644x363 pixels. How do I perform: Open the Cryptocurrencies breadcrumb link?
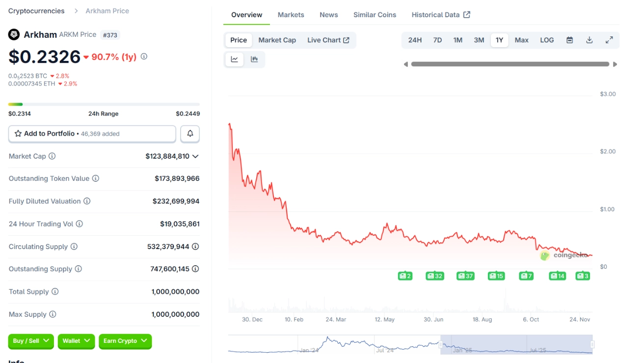[36, 11]
